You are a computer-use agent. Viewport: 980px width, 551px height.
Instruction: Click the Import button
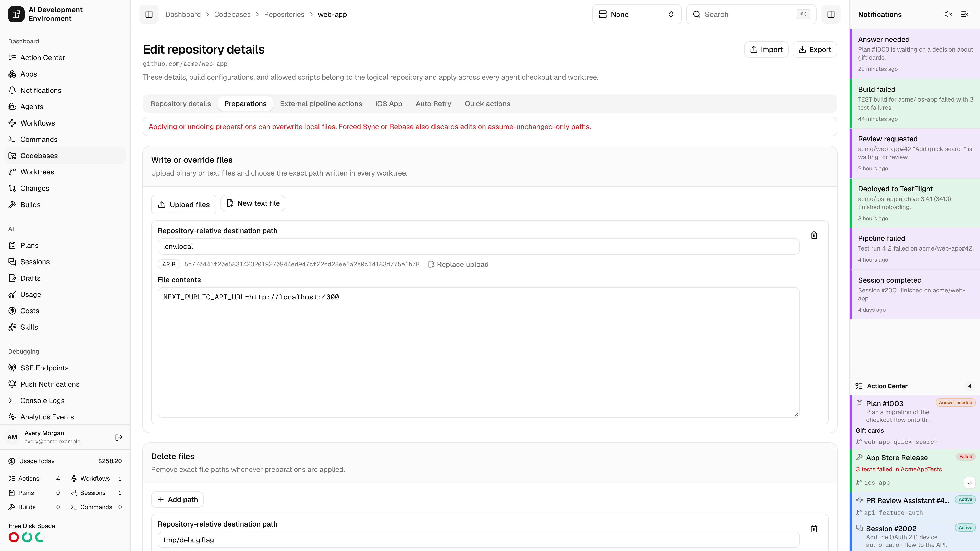click(766, 50)
